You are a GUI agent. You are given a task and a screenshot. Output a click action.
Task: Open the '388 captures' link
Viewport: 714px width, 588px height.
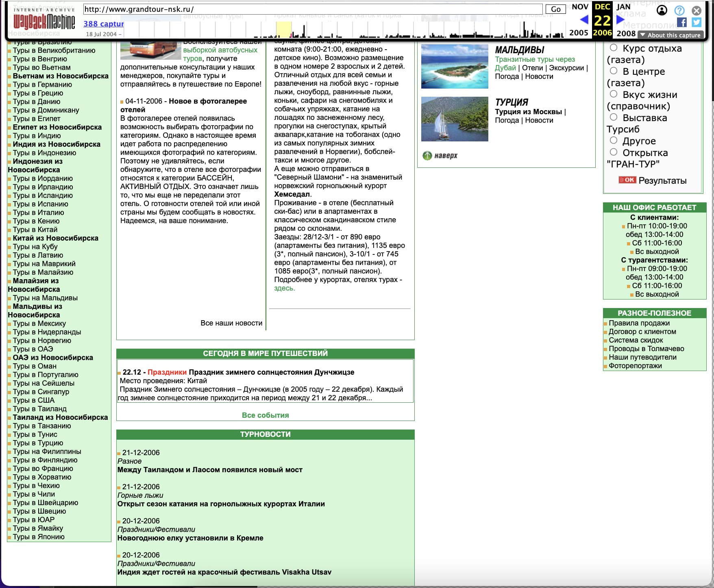point(104,24)
